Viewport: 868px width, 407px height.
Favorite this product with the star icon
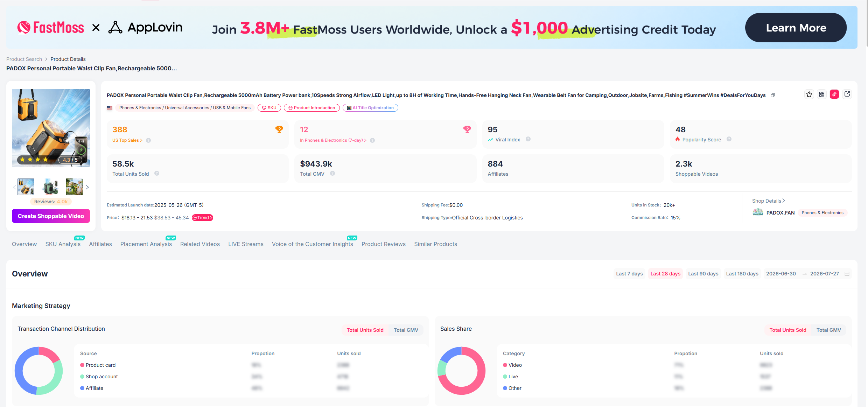coord(809,94)
